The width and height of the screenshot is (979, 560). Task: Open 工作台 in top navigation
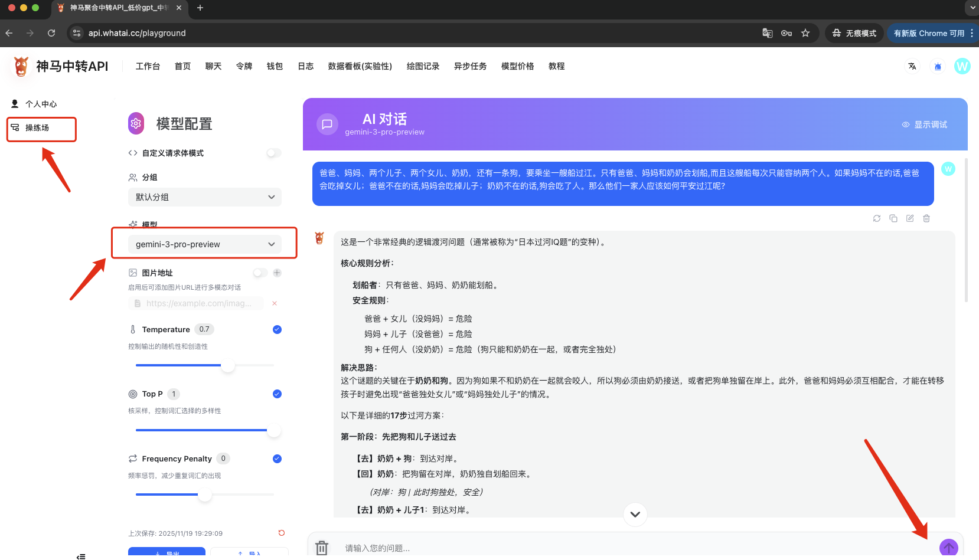[148, 66]
